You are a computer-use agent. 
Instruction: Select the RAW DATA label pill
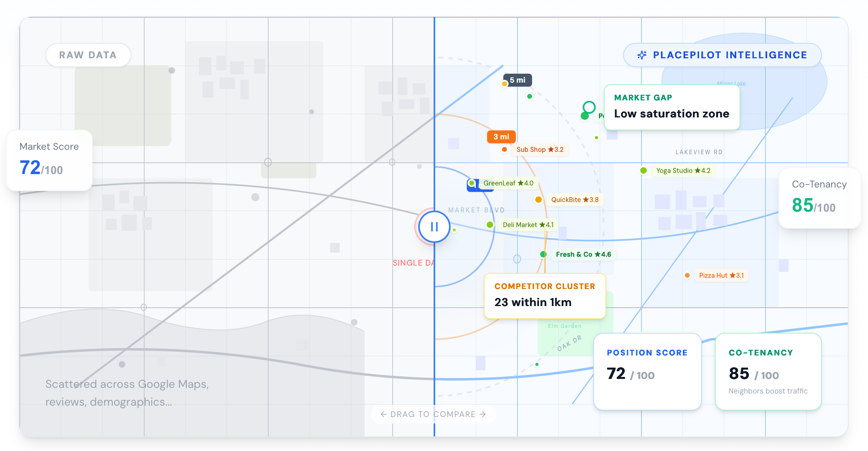(x=88, y=55)
